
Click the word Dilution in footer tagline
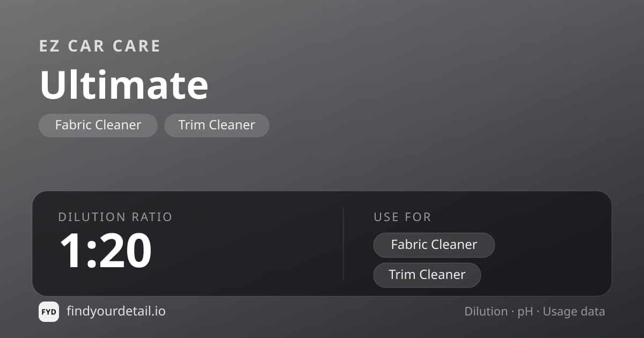coord(486,311)
